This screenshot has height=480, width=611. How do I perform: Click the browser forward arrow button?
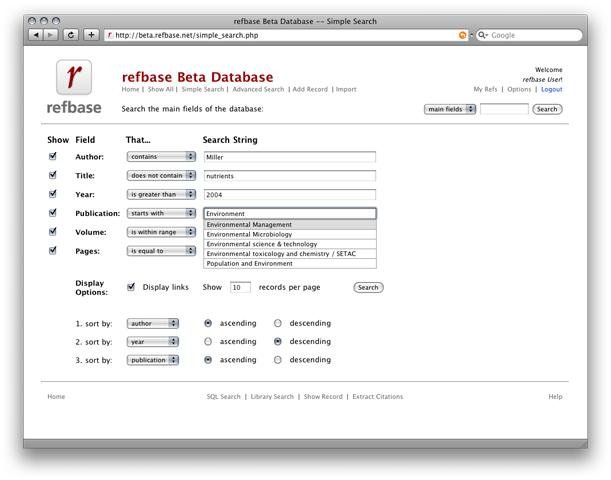pyautogui.click(x=50, y=35)
